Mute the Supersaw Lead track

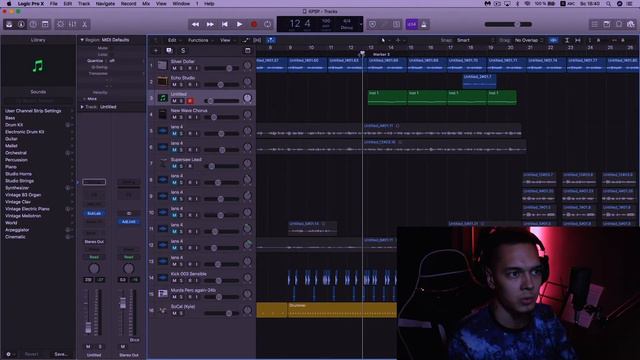click(x=174, y=166)
